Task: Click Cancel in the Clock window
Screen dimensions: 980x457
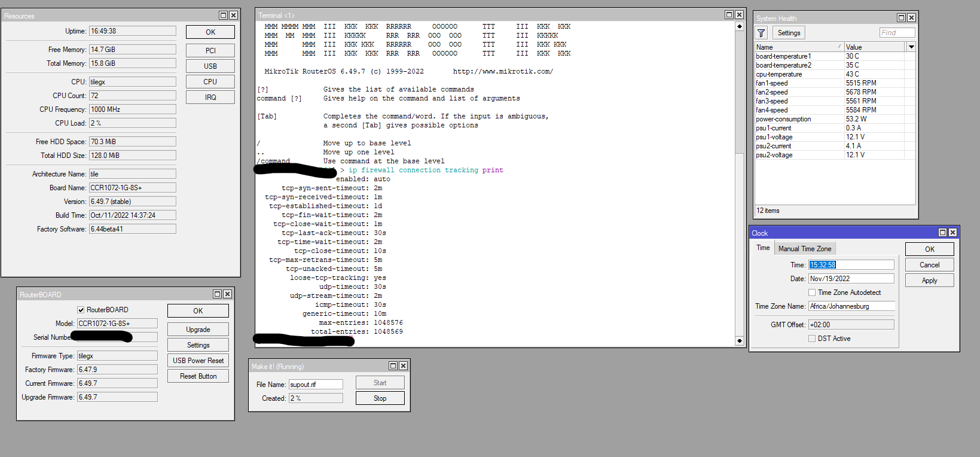Action: 930,265
